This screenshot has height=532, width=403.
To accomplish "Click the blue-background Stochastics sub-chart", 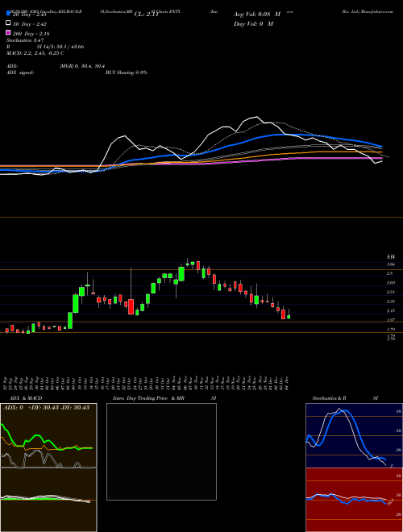I will point(354,435).
